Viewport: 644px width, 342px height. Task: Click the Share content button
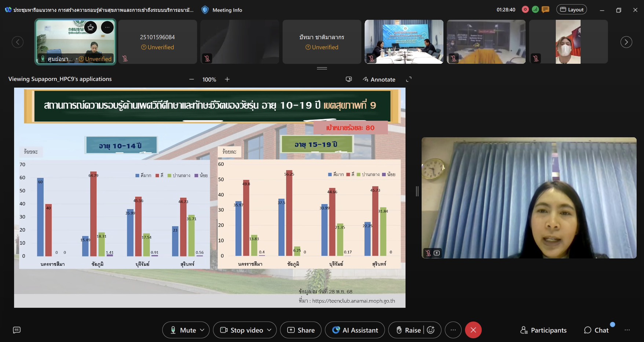tap(301, 330)
